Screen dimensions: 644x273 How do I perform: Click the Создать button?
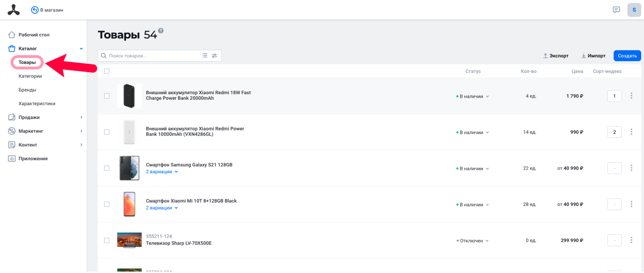click(x=627, y=56)
